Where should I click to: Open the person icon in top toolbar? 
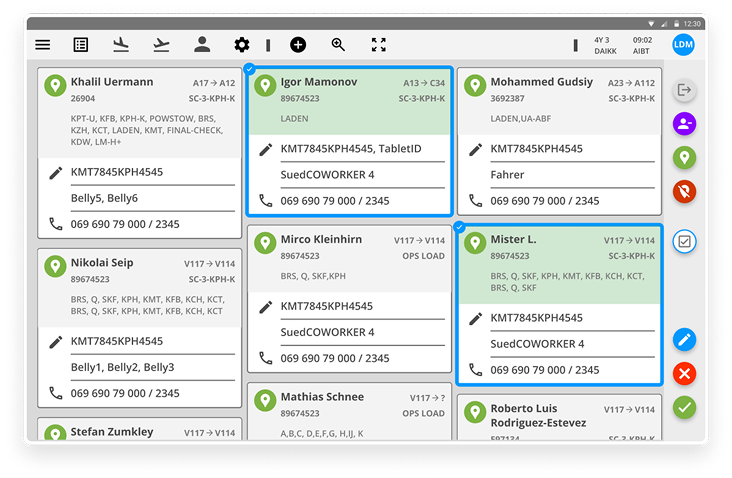[202, 44]
